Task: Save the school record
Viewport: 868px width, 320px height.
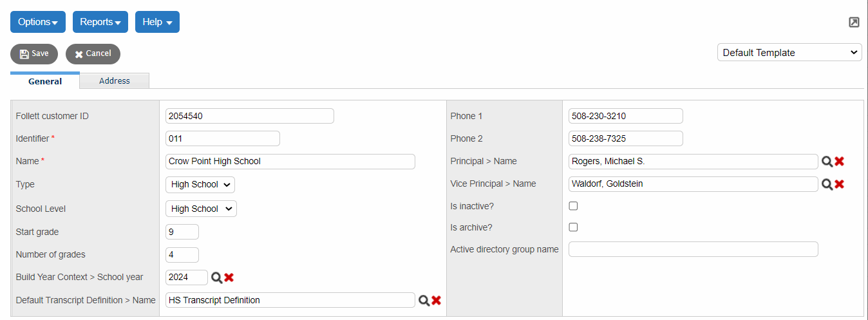Action: (x=34, y=54)
